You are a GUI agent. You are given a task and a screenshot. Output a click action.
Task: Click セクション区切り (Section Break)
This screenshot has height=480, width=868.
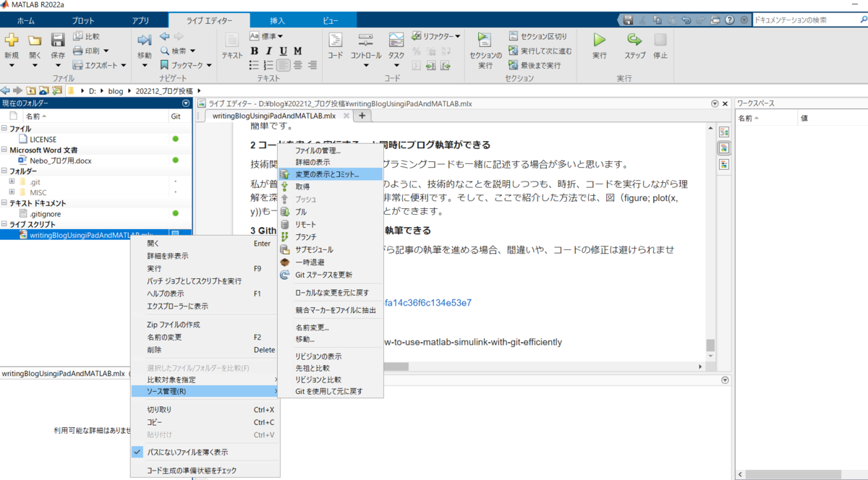click(x=538, y=36)
